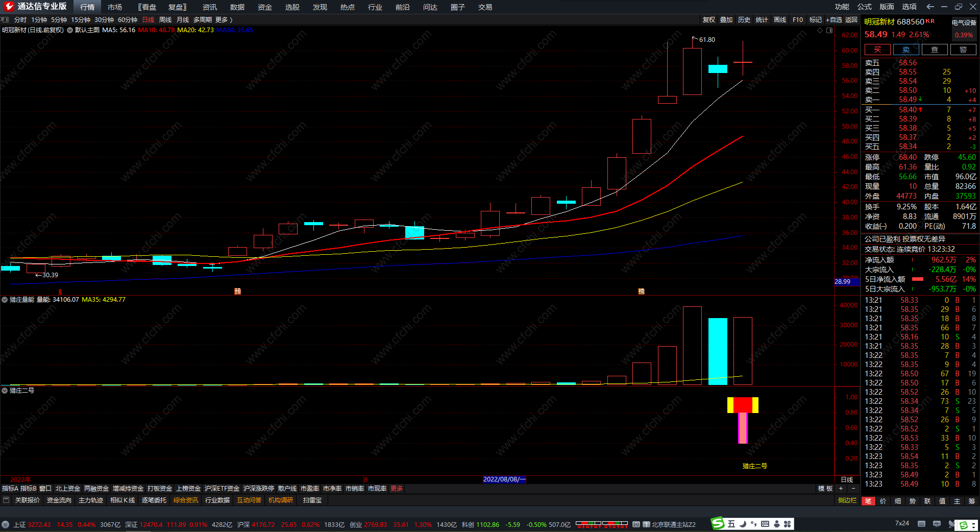Image resolution: width=980 pixels, height=532 pixels.
Task: Click the plus button beside 模板
Action: click(841, 489)
